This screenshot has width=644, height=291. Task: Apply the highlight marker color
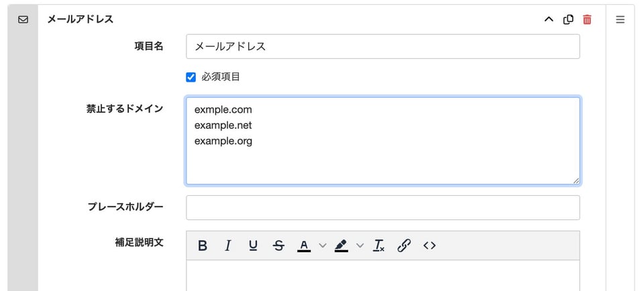point(341,245)
